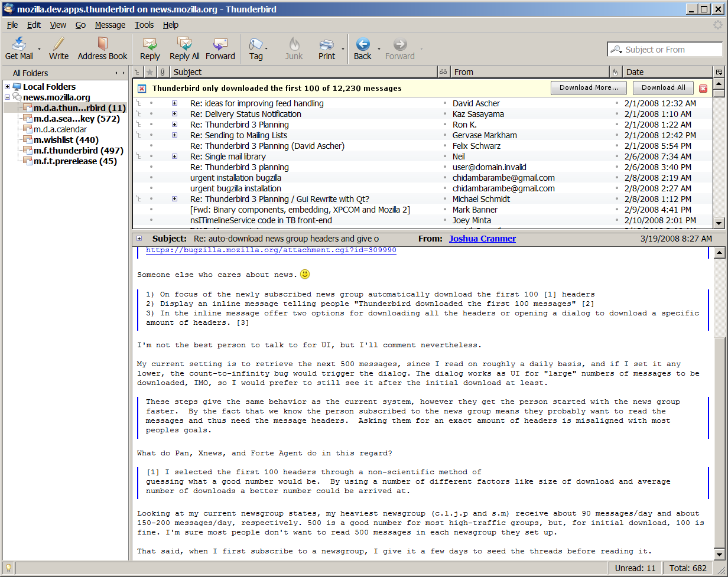728x577 pixels.
Task: Click the Get Mail toolbar icon
Action: coord(19,45)
